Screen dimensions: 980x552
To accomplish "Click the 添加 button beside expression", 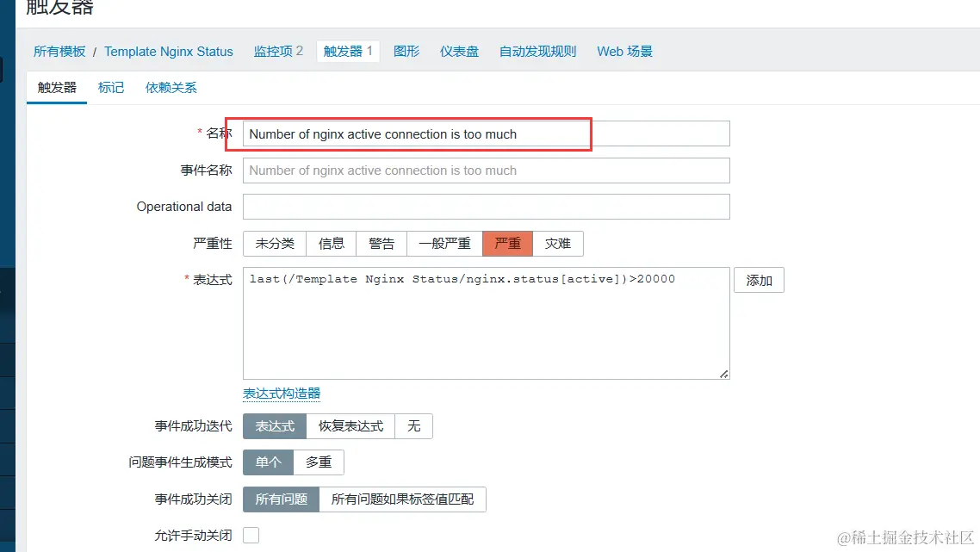I will tap(759, 280).
